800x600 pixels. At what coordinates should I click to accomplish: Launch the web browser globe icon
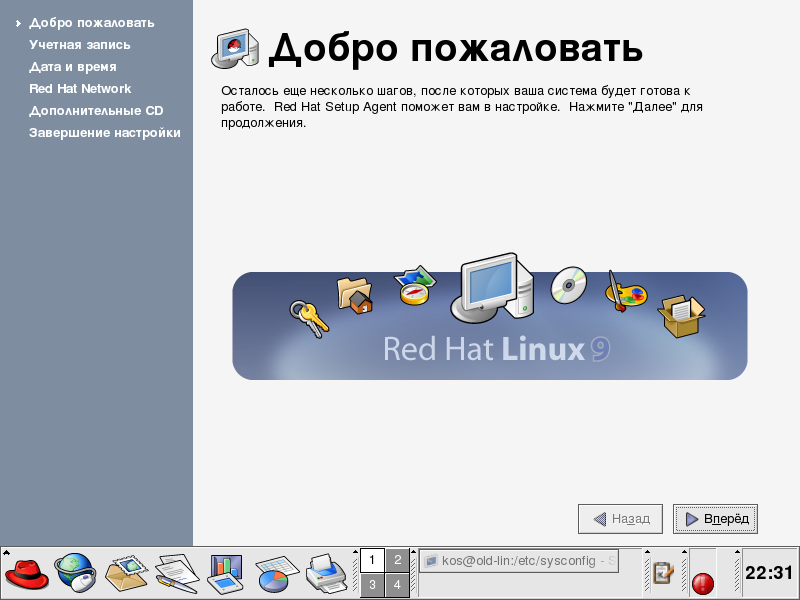(x=75, y=574)
